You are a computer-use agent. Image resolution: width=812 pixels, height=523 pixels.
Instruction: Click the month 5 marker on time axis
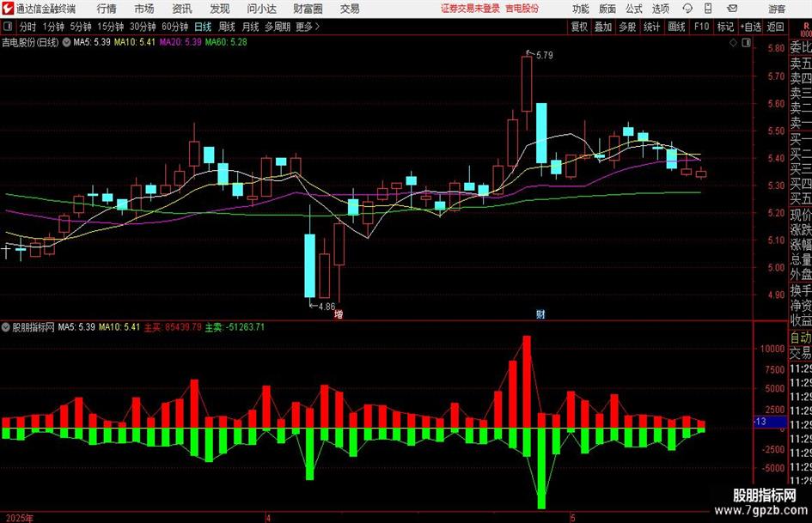(x=572, y=518)
